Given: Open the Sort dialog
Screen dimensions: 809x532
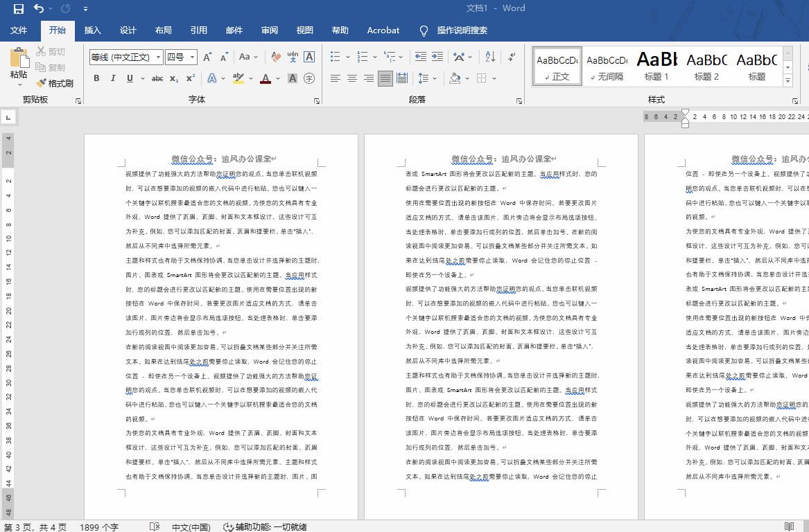Looking at the screenshot, I should pyautogui.click(x=489, y=57).
